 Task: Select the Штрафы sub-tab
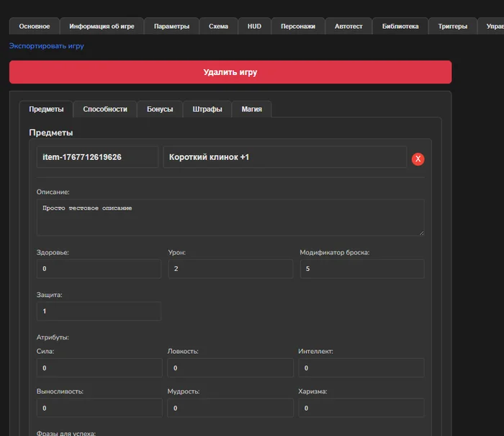[207, 110]
